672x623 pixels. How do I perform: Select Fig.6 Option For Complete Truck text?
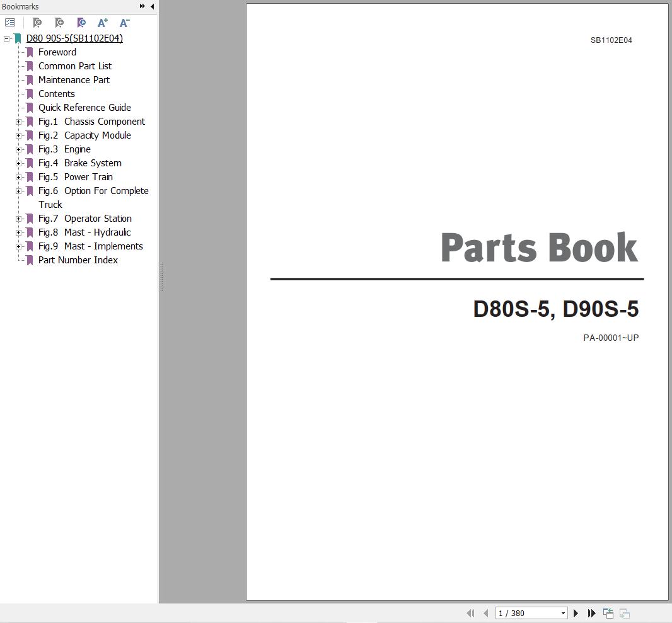[93, 197]
